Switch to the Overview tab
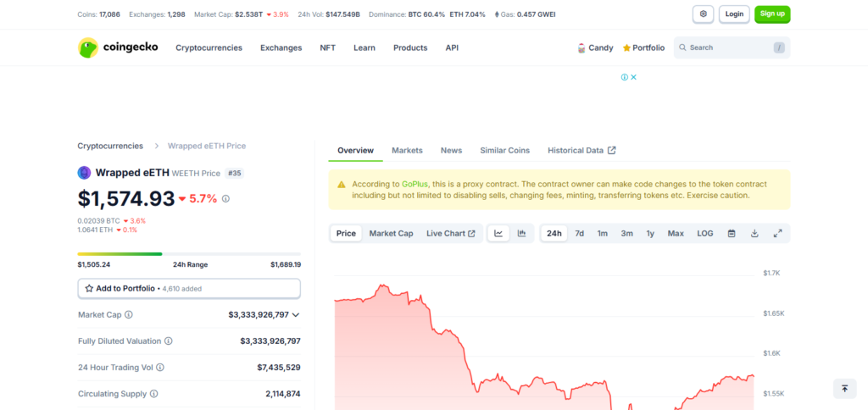868x410 pixels. coord(355,151)
